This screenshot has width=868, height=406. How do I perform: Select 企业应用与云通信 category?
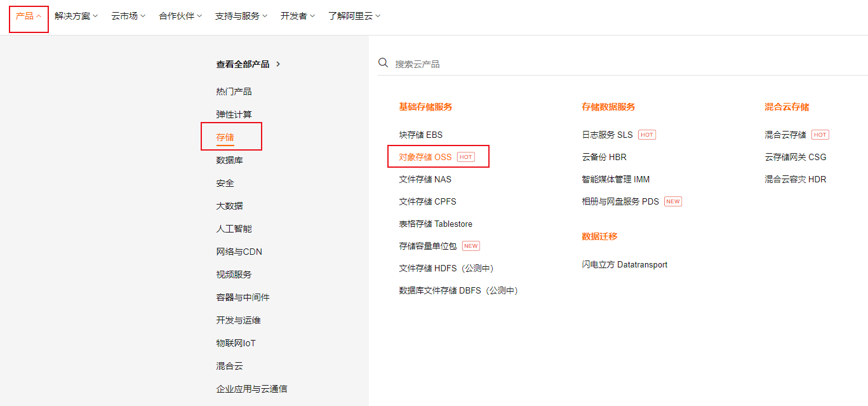click(251, 389)
